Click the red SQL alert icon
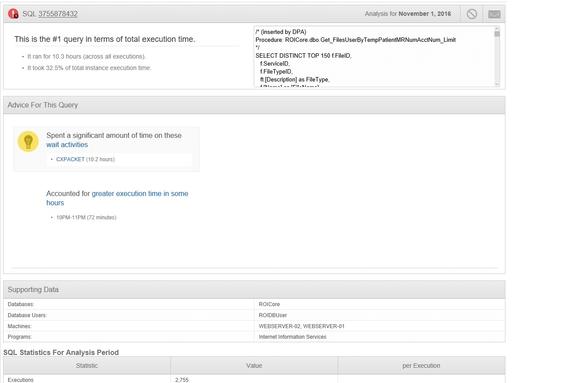Viewport: 575px width, 383px height. click(13, 14)
